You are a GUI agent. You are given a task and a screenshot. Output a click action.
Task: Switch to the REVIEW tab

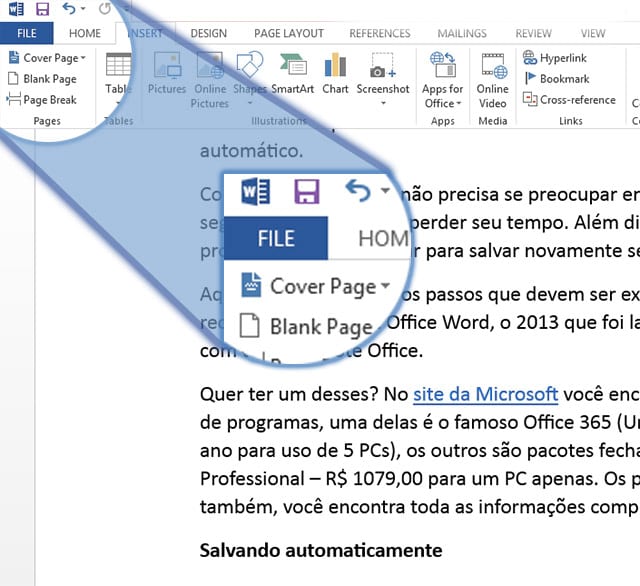pyautogui.click(x=533, y=33)
